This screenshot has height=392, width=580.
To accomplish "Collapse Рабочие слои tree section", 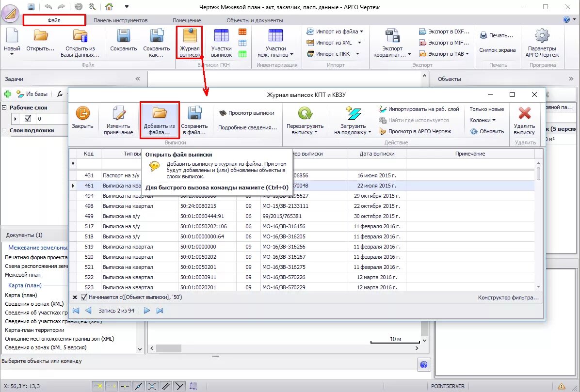I will 4,108.
